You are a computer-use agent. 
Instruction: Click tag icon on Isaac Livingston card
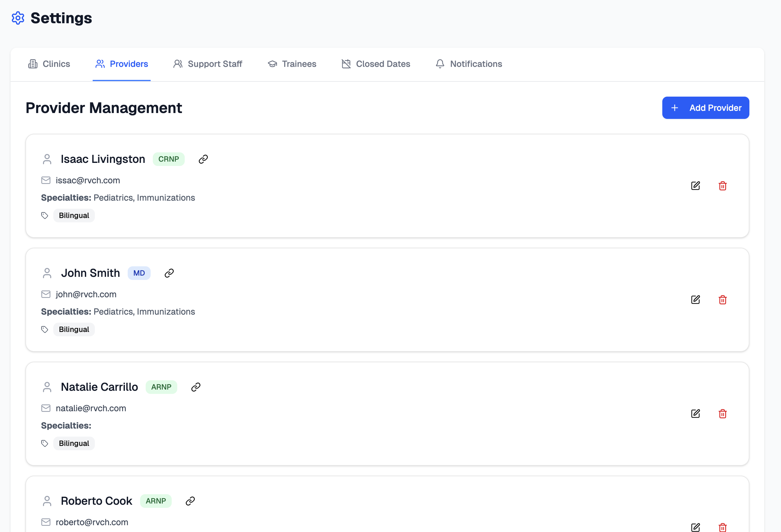(45, 216)
